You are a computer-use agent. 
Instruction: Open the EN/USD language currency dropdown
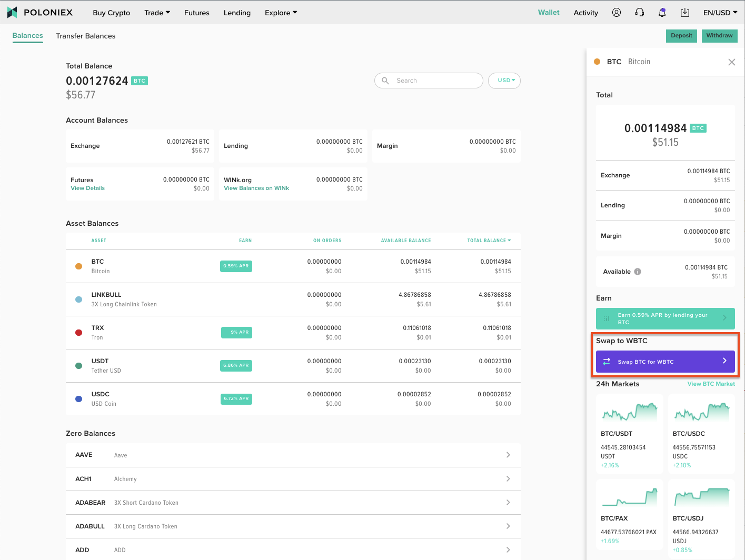(720, 13)
